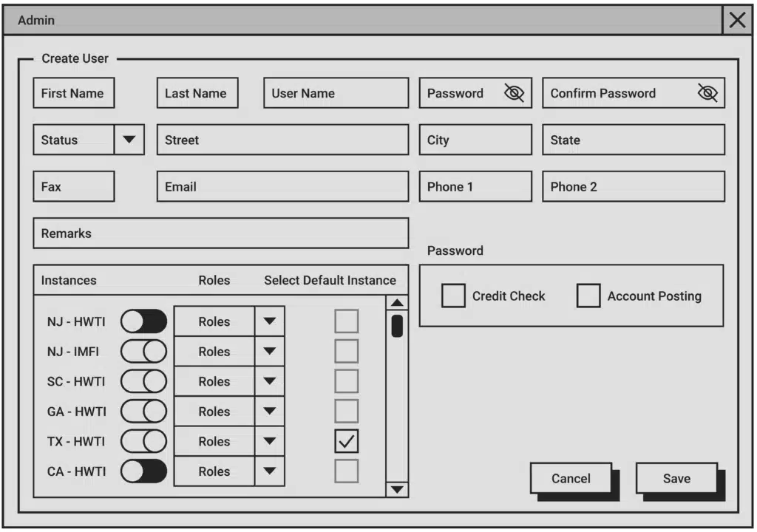Close the Admin dialog window
757x532 pixels.
click(x=738, y=21)
